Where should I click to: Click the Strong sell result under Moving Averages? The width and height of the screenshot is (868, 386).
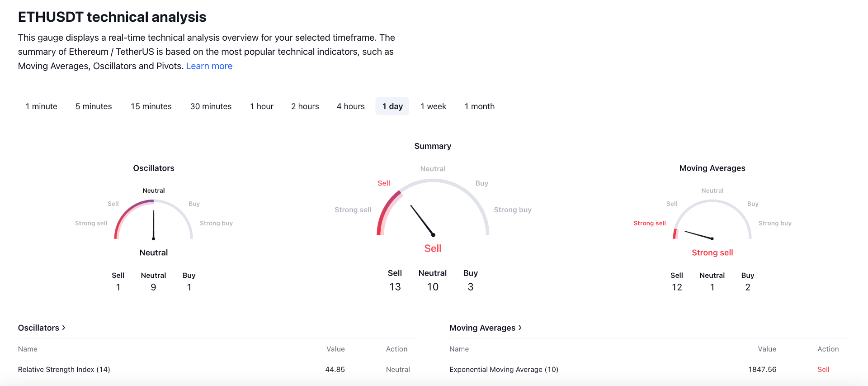pos(712,253)
